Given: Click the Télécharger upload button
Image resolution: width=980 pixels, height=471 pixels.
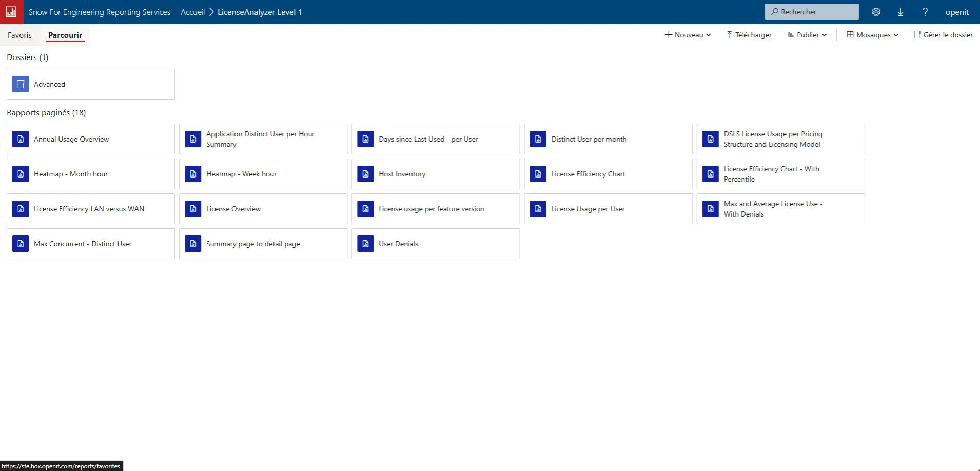Looking at the screenshot, I should pos(749,35).
